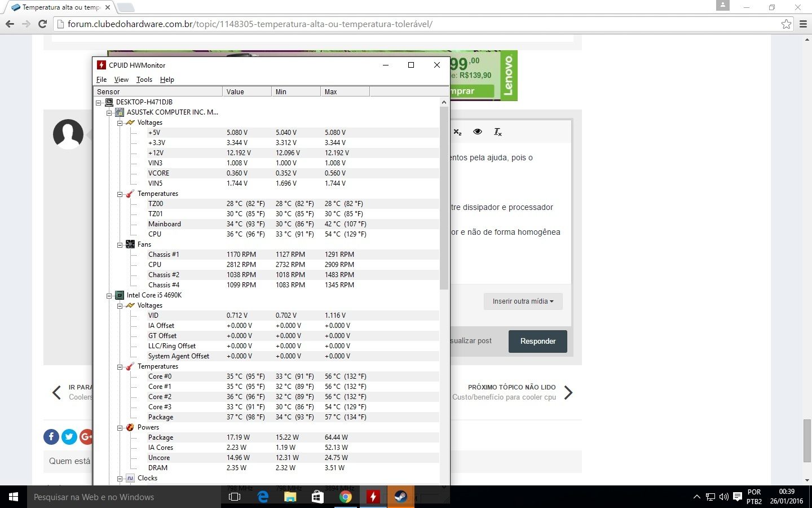Share the topic on Facebook
Viewport: 812px width, 508px height.
51,437
